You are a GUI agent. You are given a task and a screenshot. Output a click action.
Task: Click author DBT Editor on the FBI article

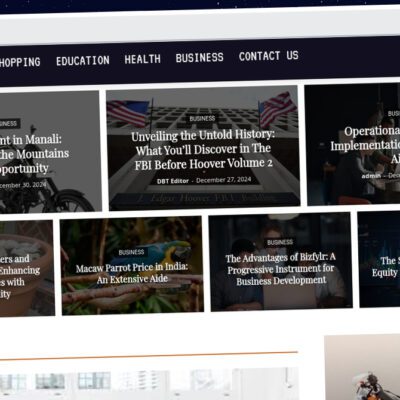pyautogui.click(x=173, y=181)
